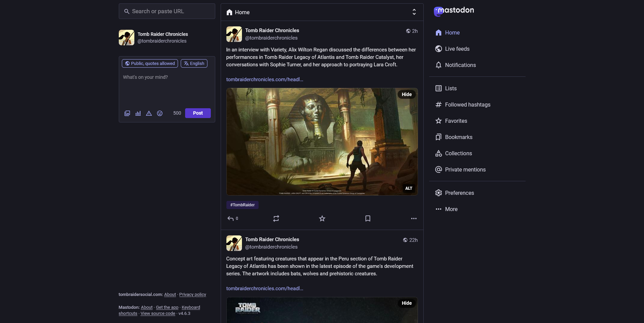Click the Bookmarks icon in the sidebar

click(x=439, y=137)
